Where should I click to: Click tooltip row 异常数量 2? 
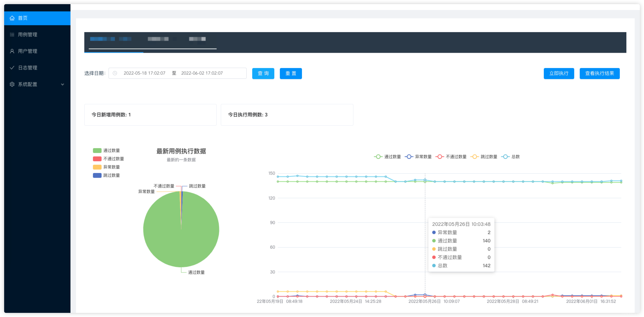[x=461, y=233]
